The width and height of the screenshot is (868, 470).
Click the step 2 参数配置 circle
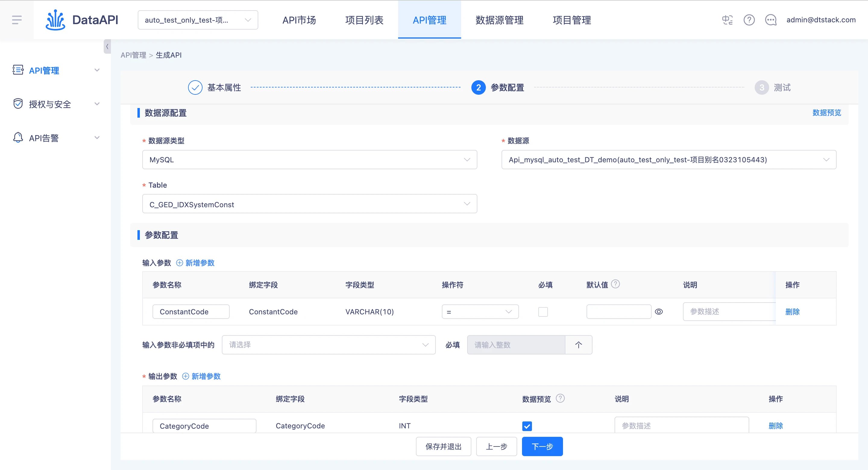point(478,87)
